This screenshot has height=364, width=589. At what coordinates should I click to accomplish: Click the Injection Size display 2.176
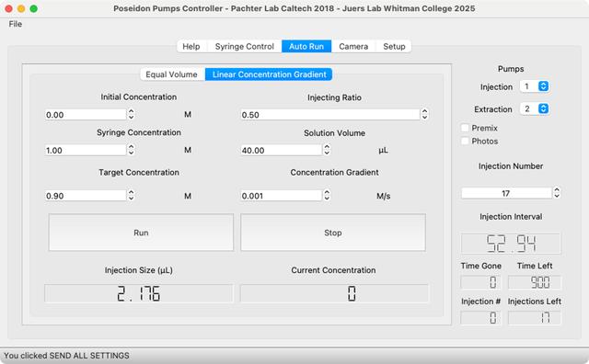139,293
